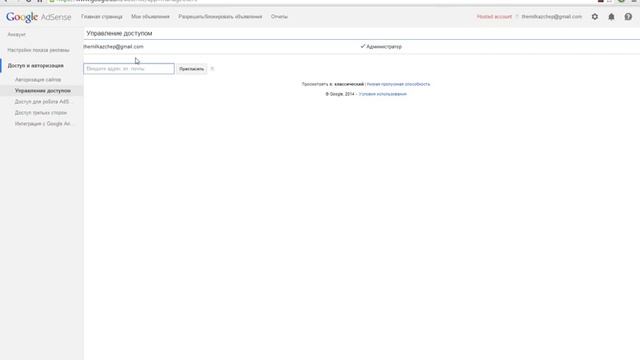Viewport: 640px width, 360px height.
Task: Click the Google AdSense logo
Action: pos(38,17)
